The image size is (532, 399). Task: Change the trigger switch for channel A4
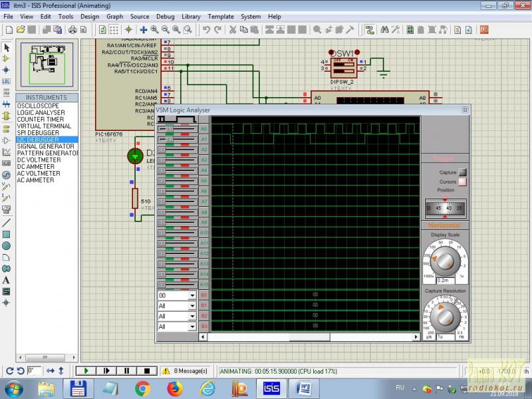pos(177,171)
